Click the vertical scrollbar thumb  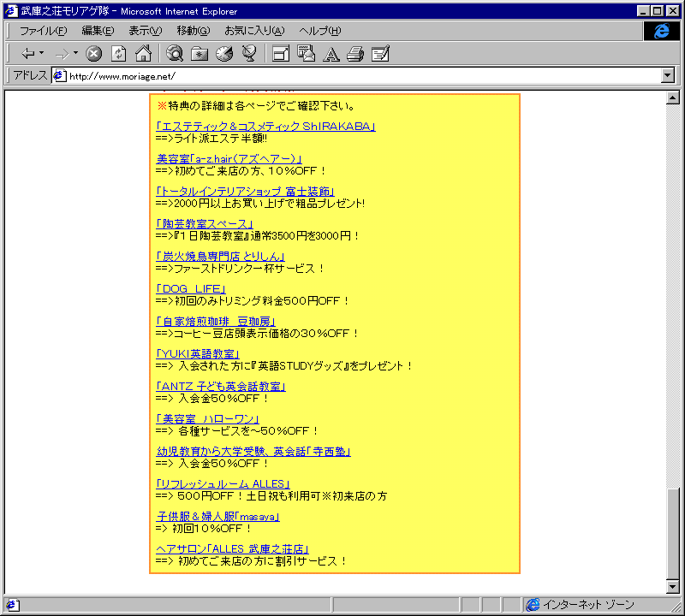(673, 533)
